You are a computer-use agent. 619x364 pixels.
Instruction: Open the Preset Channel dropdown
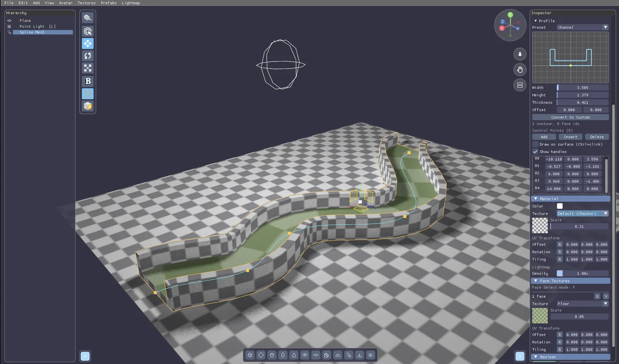click(583, 27)
